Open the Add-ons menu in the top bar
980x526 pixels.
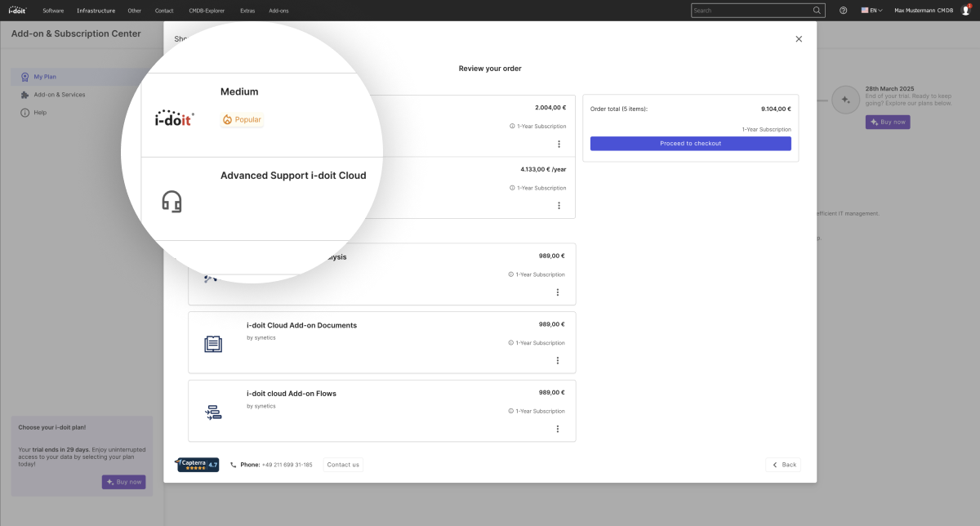point(278,11)
